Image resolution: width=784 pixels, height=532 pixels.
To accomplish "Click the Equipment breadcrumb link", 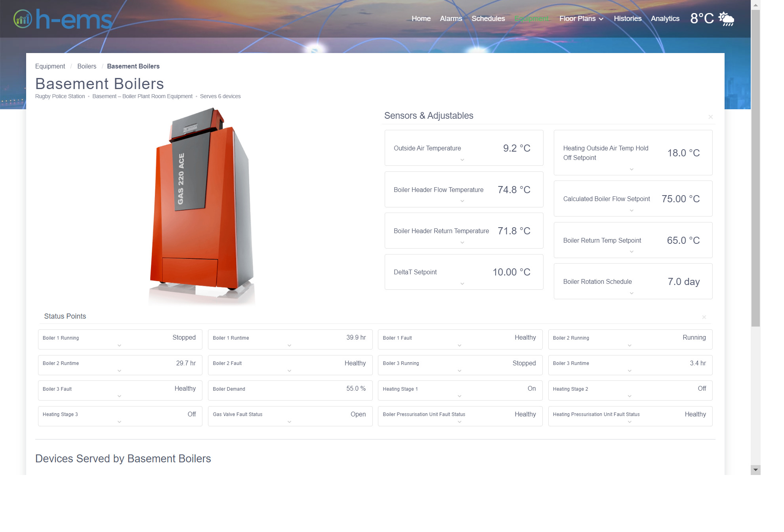I will coord(50,66).
